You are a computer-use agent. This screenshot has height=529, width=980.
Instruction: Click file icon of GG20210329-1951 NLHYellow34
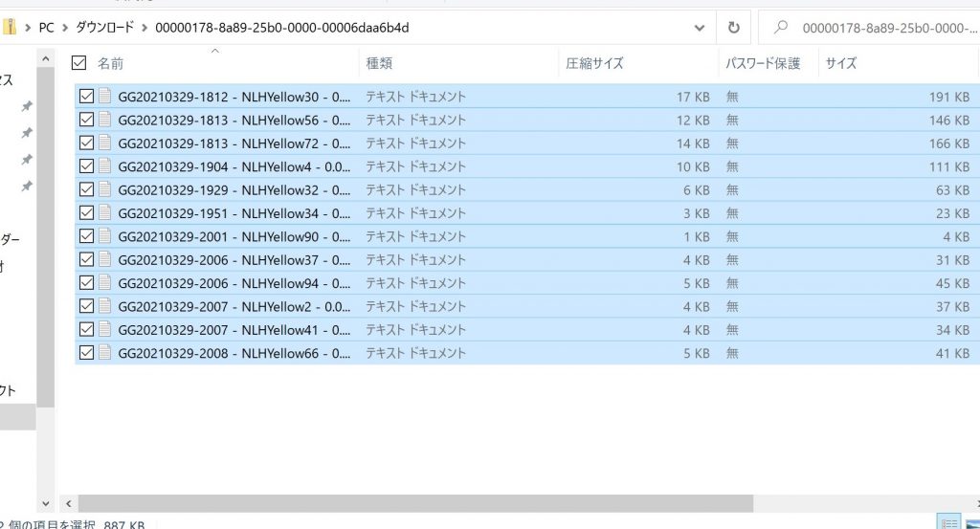[105, 212]
